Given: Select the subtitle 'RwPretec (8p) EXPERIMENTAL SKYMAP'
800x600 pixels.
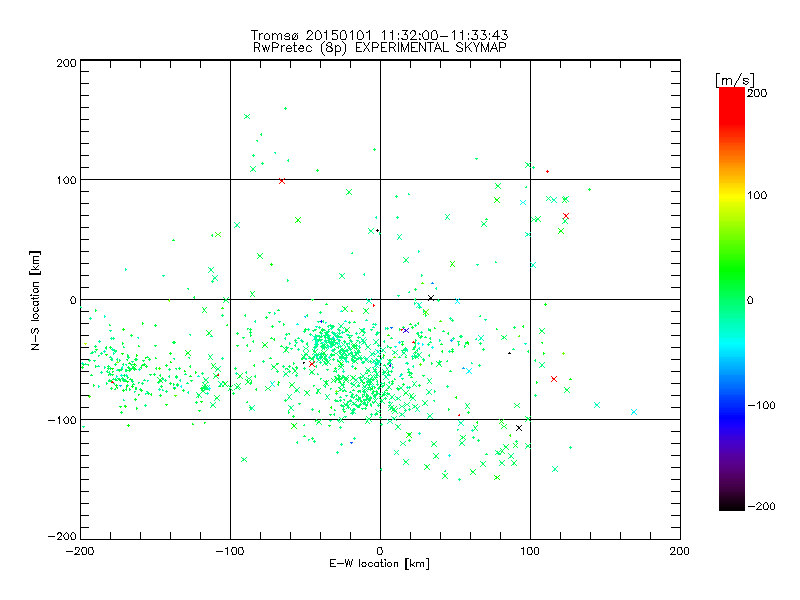Looking at the screenshot, I should click(x=379, y=48).
